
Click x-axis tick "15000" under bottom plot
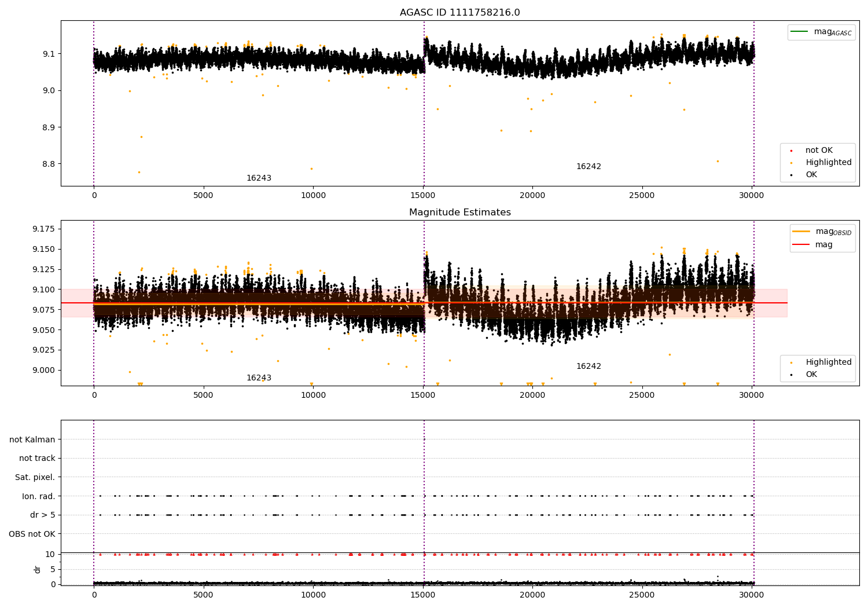(x=423, y=595)
